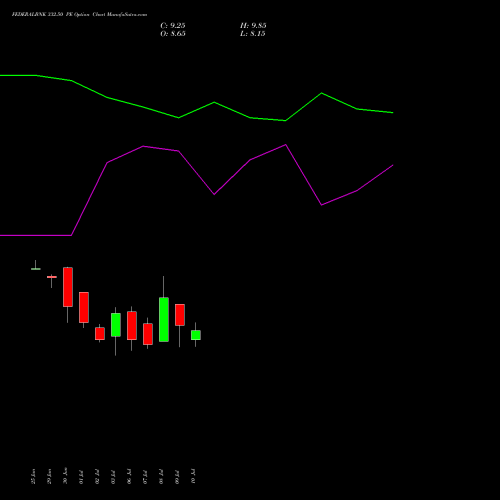Select the 09 Jul date label
The width and height of the screenshot is (500, 500).
(177, 477)
